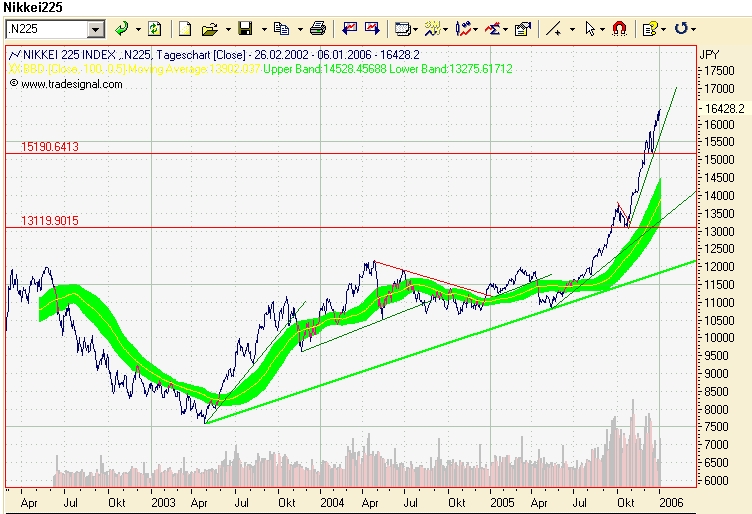Image resolution: width=752 pixels, height=514 pixels.
Task: Expand the add indicator dropdown arrow
Action: point(446,30)
